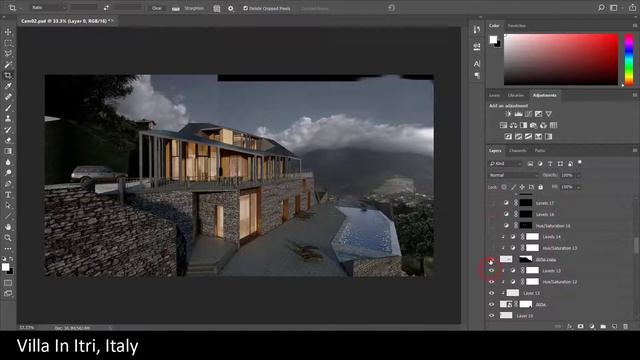Select the Eyedropper tool

(8, 86)
